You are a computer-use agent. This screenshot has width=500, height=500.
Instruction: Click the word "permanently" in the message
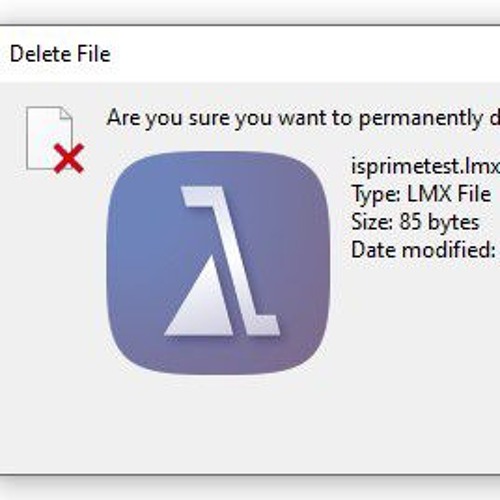421,119
